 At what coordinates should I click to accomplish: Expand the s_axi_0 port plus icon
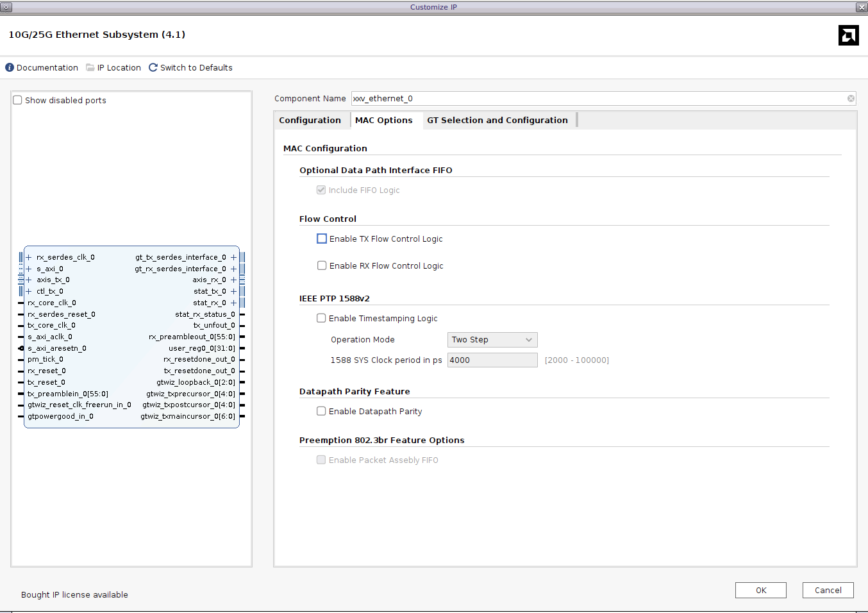point(29,269)
